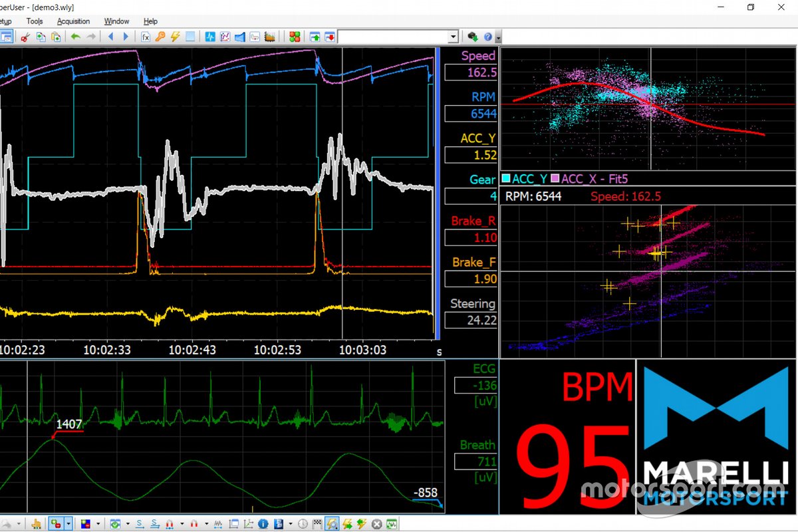Click the green up-arrow window icon

(x=315, y=37)
